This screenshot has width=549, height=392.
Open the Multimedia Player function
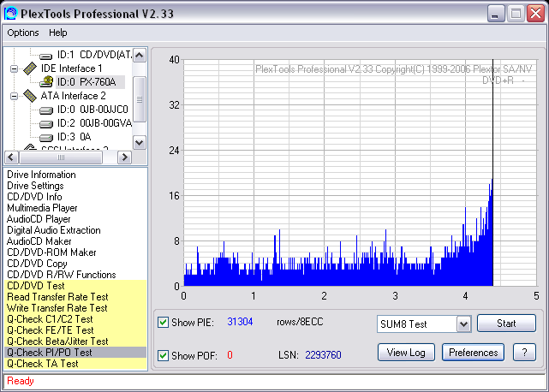[42, 208]
